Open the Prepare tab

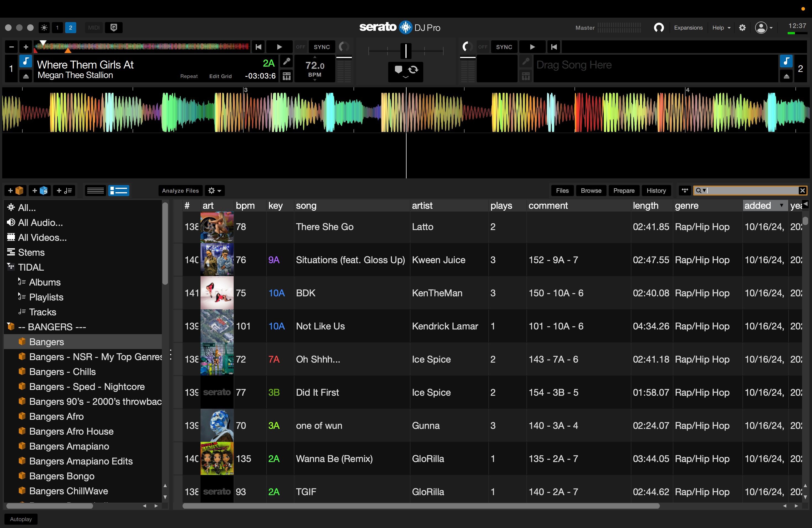(x=623, y=191)
